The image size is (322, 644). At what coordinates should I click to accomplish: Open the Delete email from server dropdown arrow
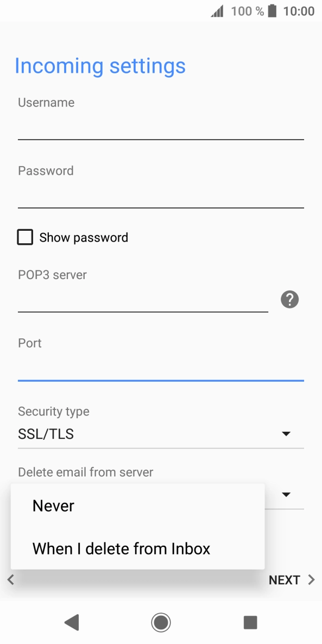click(286, 494)
